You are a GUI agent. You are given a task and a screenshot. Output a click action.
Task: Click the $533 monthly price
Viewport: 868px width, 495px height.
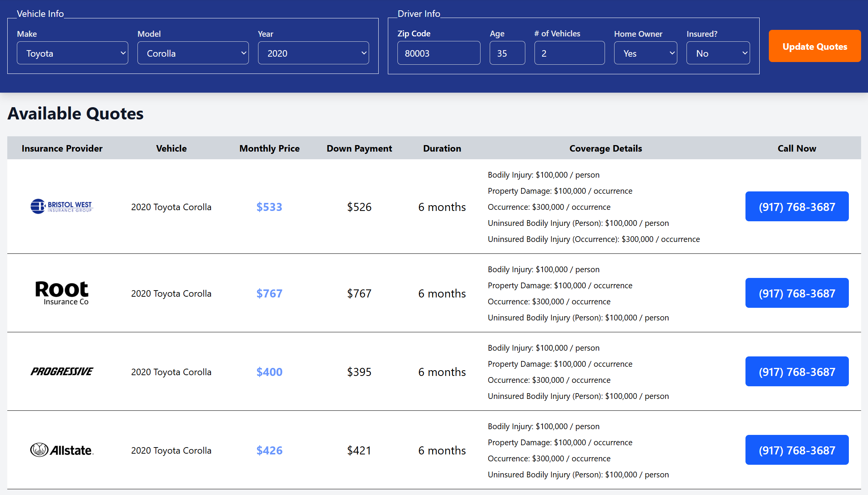[x=269, y=207]
